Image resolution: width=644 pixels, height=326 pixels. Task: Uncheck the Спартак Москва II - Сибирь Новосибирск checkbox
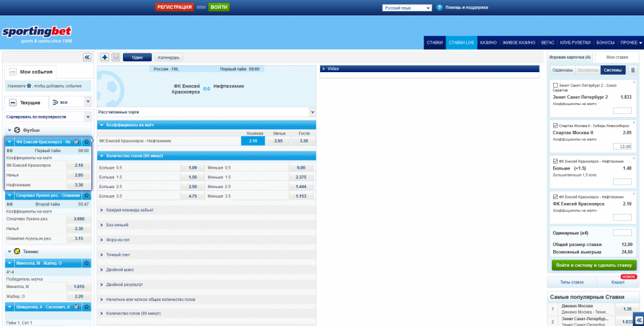pyautogui.click(x=555, y=126)
